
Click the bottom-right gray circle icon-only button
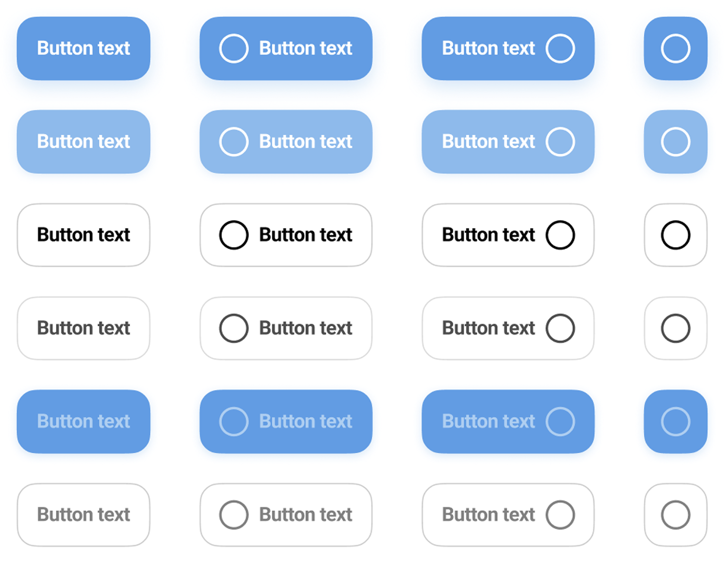coord(675,515)
